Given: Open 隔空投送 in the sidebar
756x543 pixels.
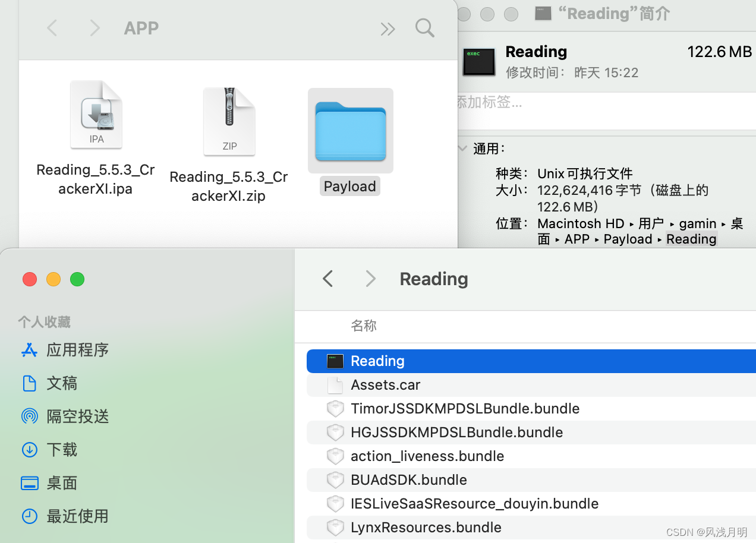Looking at the screenshot, I should [78, 416].
